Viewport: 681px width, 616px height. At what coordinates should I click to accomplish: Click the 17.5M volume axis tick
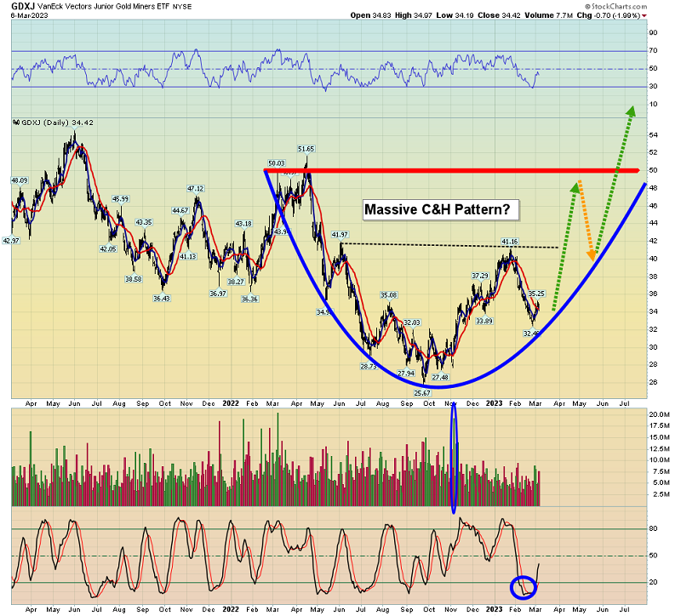pyautogui.click(x=659, y=426)
